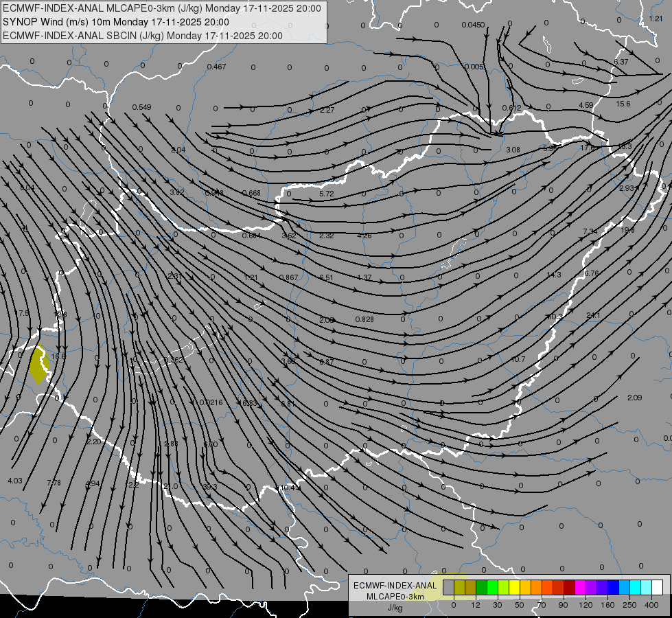Click the map value 7.34

coord(590,231)
